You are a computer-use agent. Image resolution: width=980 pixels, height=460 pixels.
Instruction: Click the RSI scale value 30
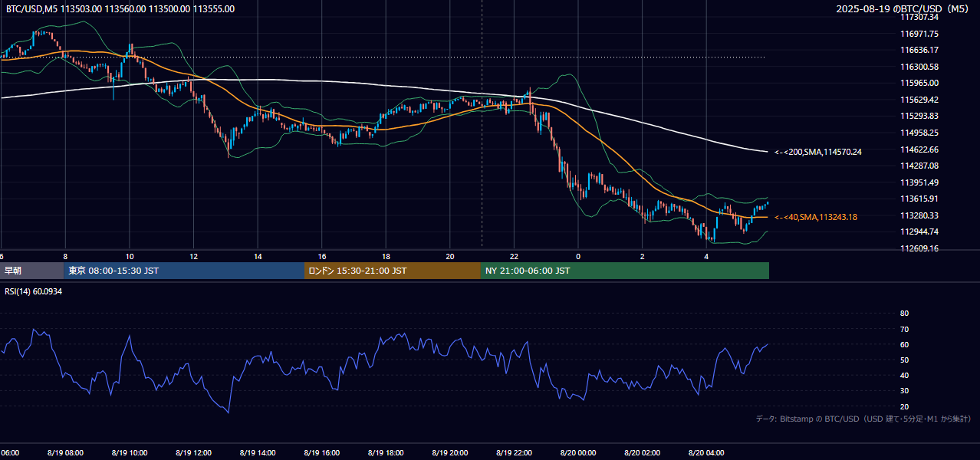click(904, 391)
